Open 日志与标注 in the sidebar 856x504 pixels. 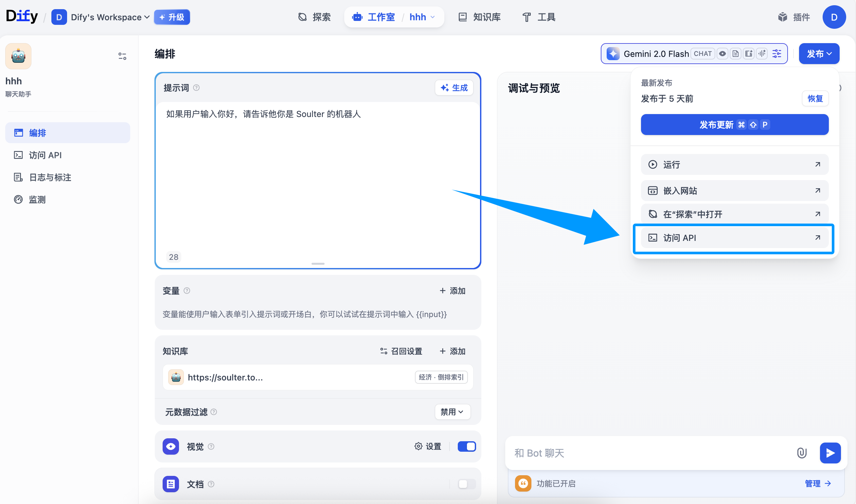click(x=50, y=177)
